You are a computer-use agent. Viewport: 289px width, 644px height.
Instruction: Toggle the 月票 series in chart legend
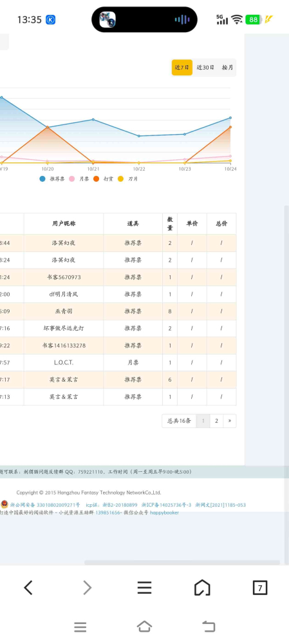[79, 179]
